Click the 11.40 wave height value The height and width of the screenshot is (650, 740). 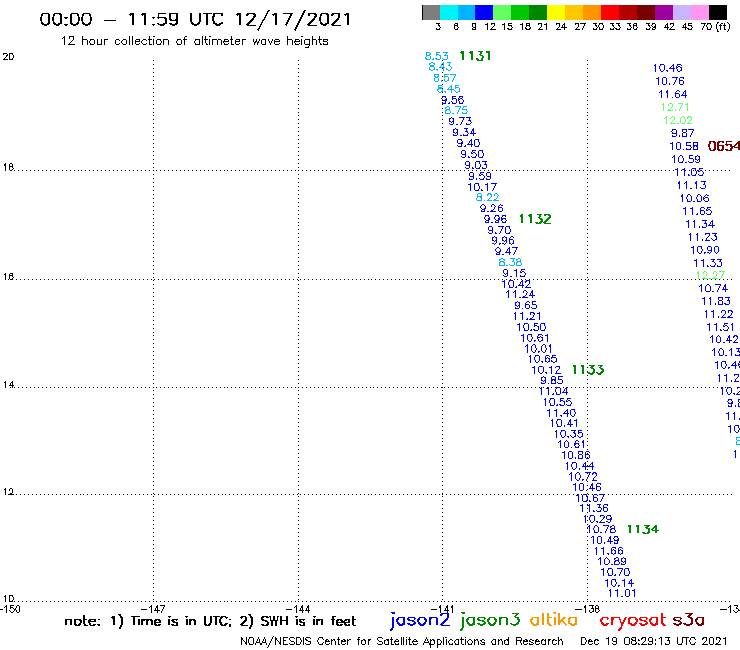click(561, 413)
